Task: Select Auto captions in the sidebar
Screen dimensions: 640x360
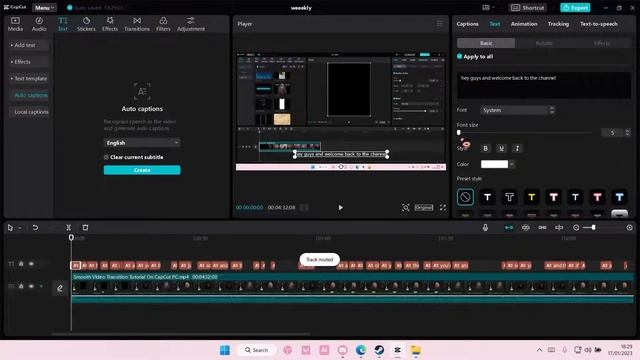Action: click(x=29, y=95)
